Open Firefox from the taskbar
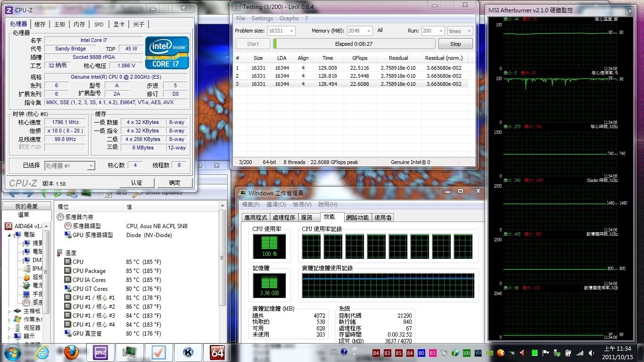Viewport: 644px width, 362px height. (x=71, y=352)
